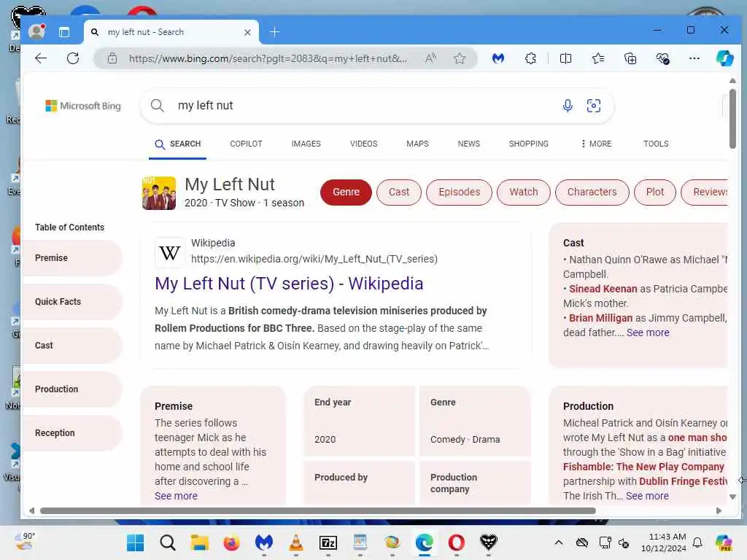Jump to Reception in Table of Contents
This screenshot has width=747, height=560.
pyautogui.click(x=71, y=433)
